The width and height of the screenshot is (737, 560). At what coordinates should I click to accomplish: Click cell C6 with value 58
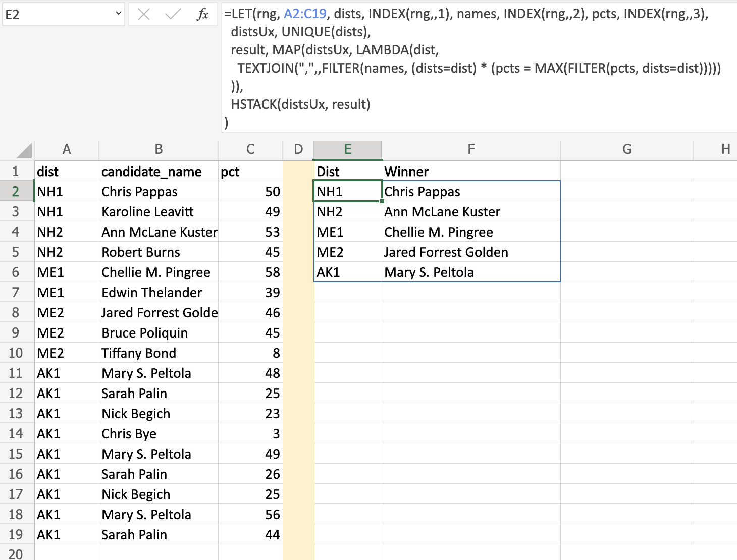250,272
